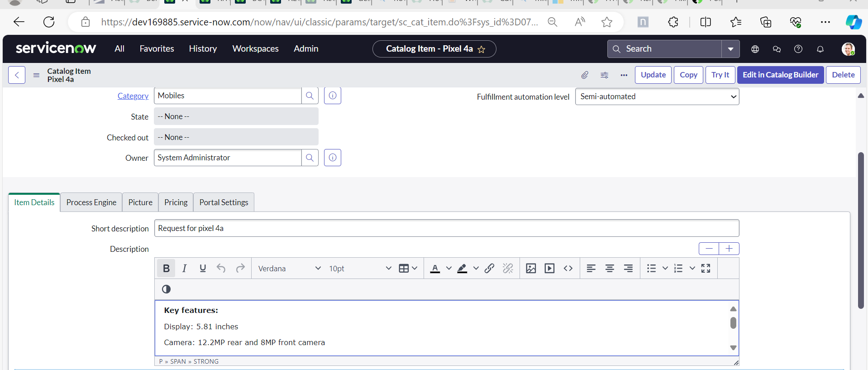Open the 10pt font size dropdown
The width and height of the screenshot is (868, 370).
pyautogui.click(x=360, y=269)
